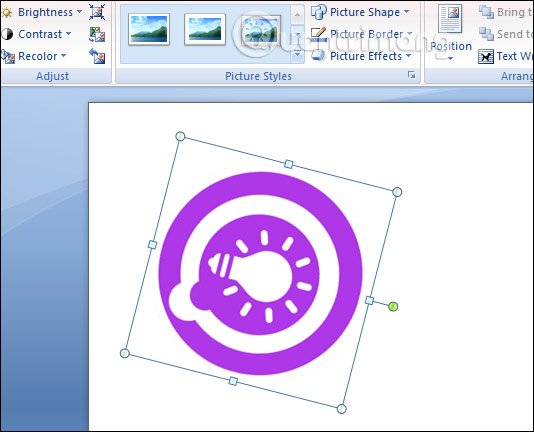The height and width of the screenshot is (432, 534).
Task: Click the top-left corner resize handle
Action: [x=180, y=137]
